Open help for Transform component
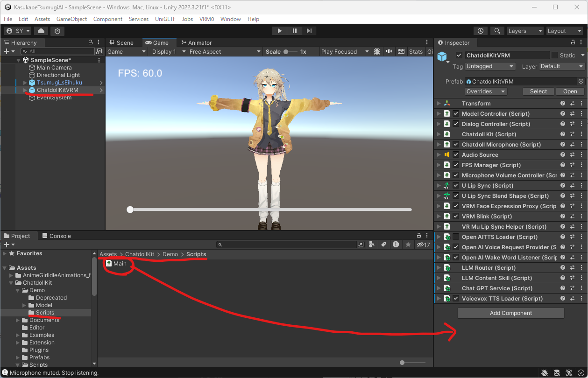588x378 pixels. (563, 104)
